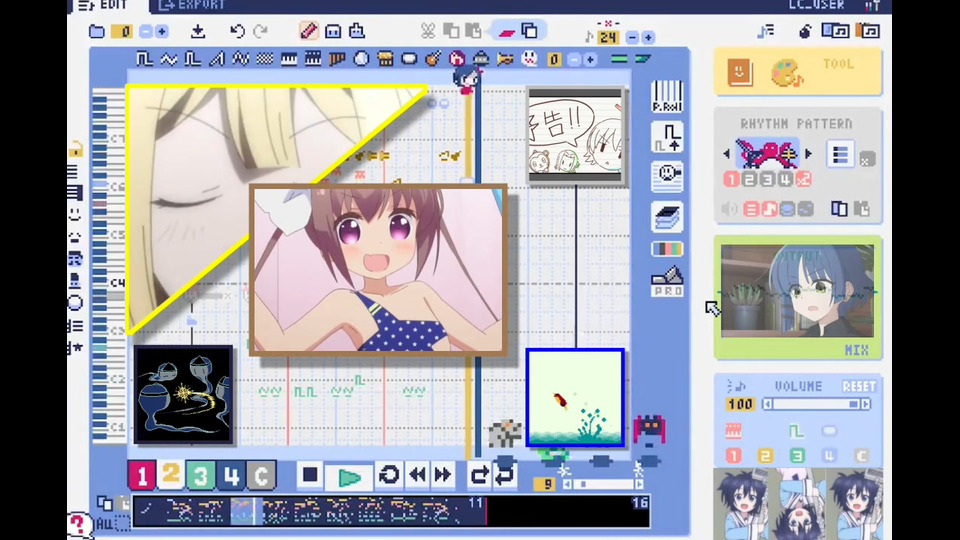Screen dimensions: 960x540
Task: Open the layers stack icon
Action: point(667,217)
